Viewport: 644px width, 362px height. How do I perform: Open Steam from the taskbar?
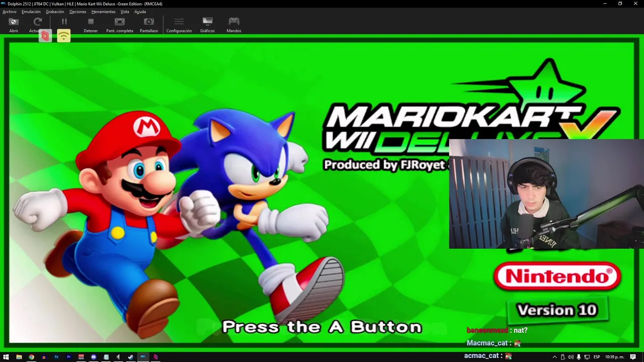click(131, 357)
